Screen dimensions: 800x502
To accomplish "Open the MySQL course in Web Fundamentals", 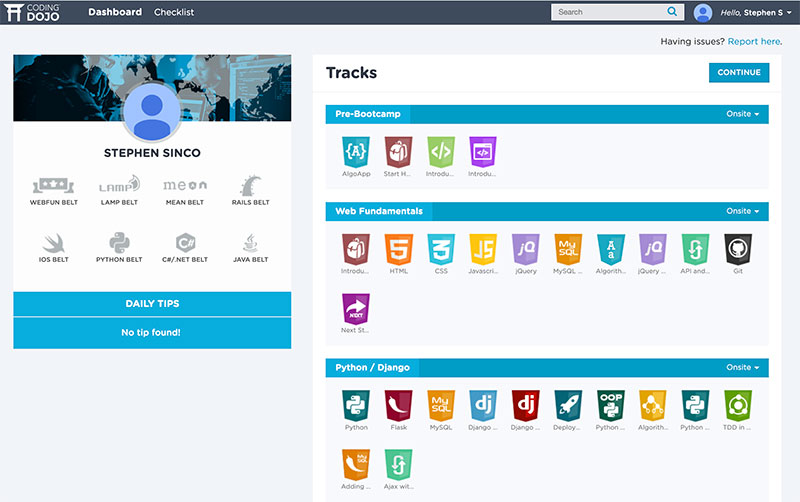I will tap(568, 249).
